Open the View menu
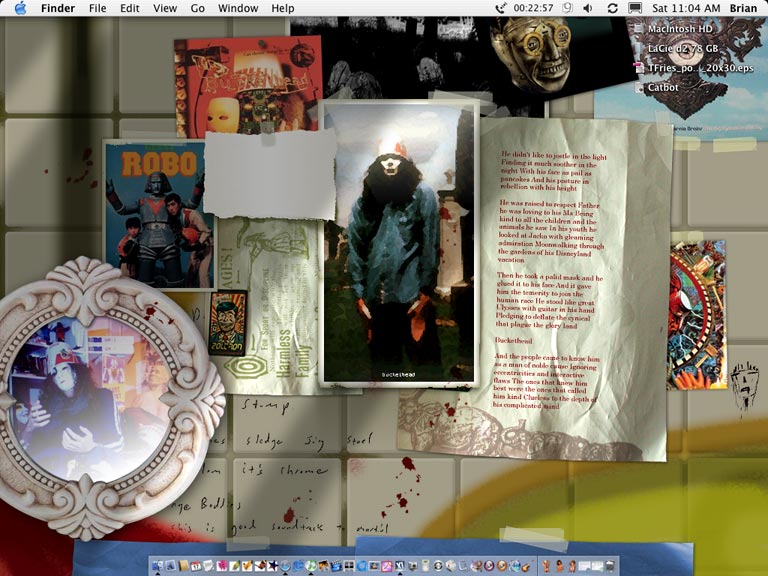 (x=165, y=8)
